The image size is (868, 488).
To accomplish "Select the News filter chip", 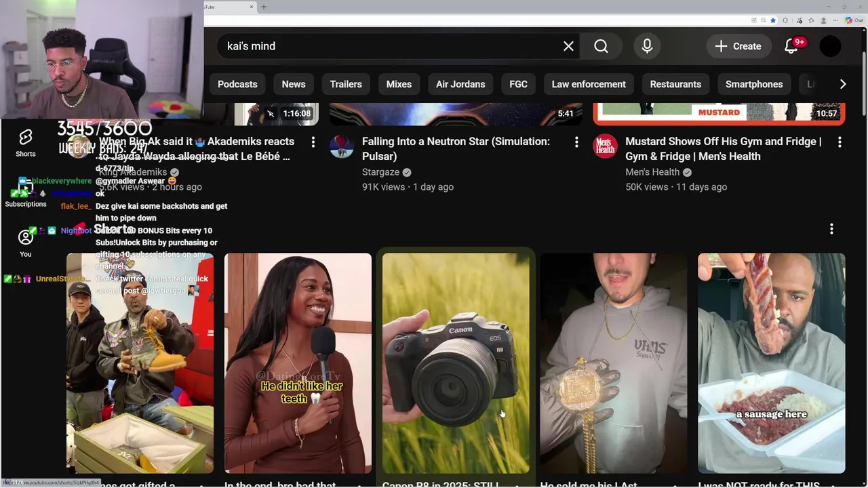I will tap(294, 84).
